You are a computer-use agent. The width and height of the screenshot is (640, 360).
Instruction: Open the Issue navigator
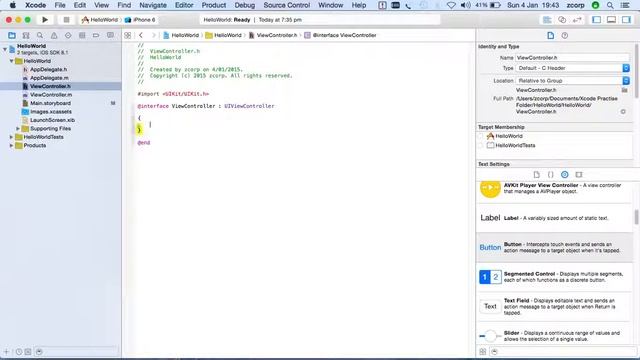[54, 36]
